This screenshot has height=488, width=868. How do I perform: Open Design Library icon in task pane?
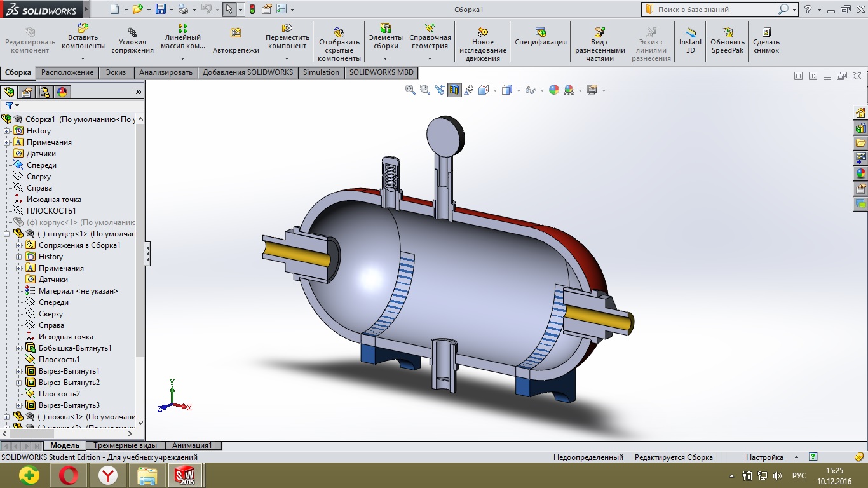point(860,128)
